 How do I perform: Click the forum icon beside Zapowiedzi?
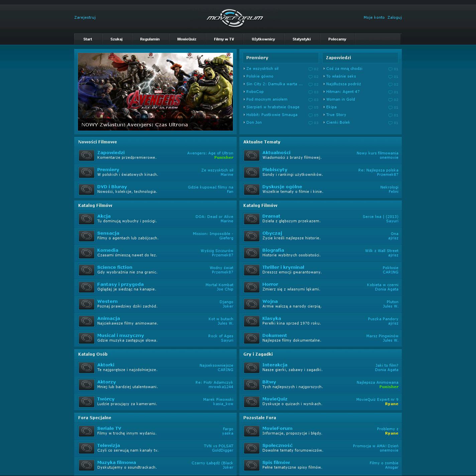pos(86,155)
